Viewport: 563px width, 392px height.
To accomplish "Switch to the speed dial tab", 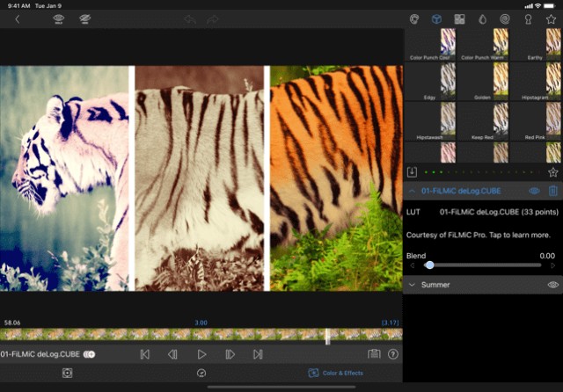I will 201,374.
